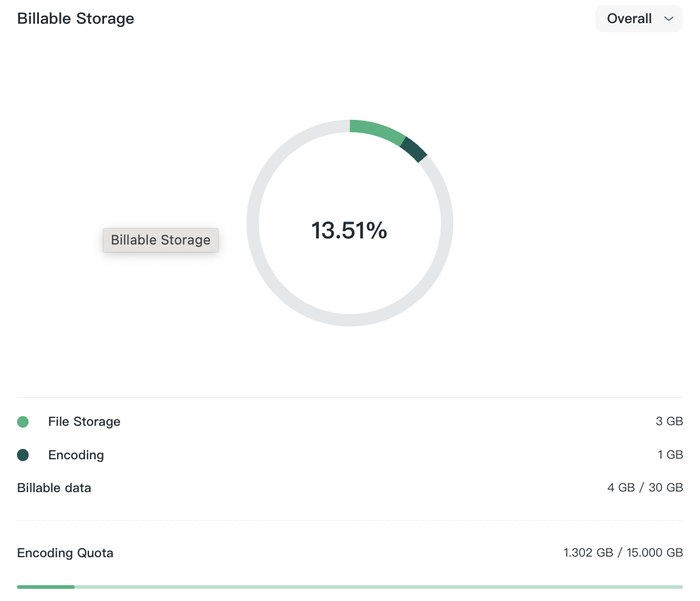The height and width of the screenshot is (601, 700).
Task: Click the unfilled part of the Encoding Quota bar
Action: 377,587
